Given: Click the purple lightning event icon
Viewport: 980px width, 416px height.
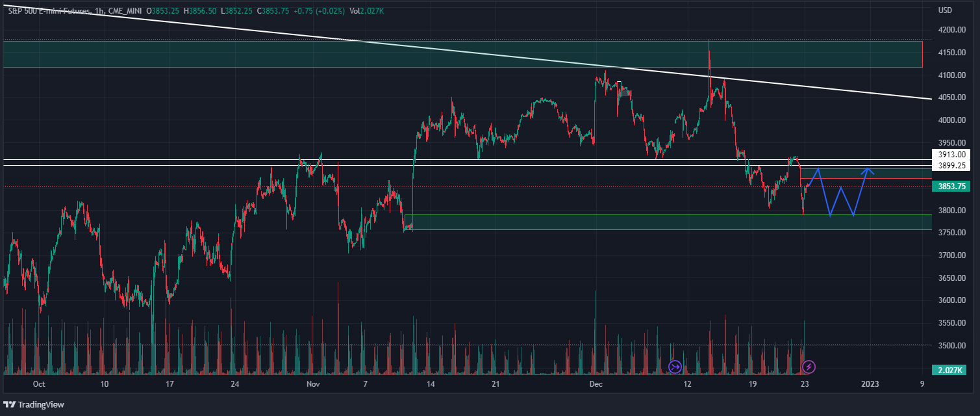Looking at the screenshot, I should pyautogui.click(x=809, y=367).
